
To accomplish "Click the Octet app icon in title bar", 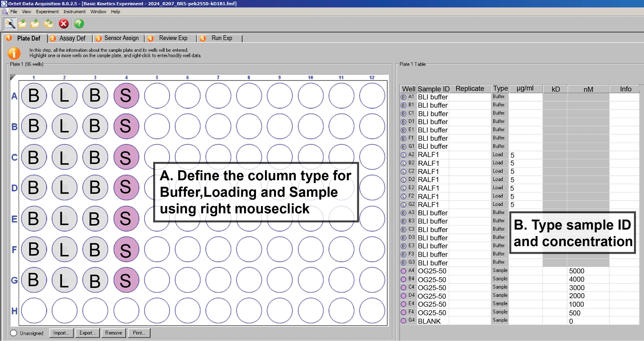I will (4, 4).
